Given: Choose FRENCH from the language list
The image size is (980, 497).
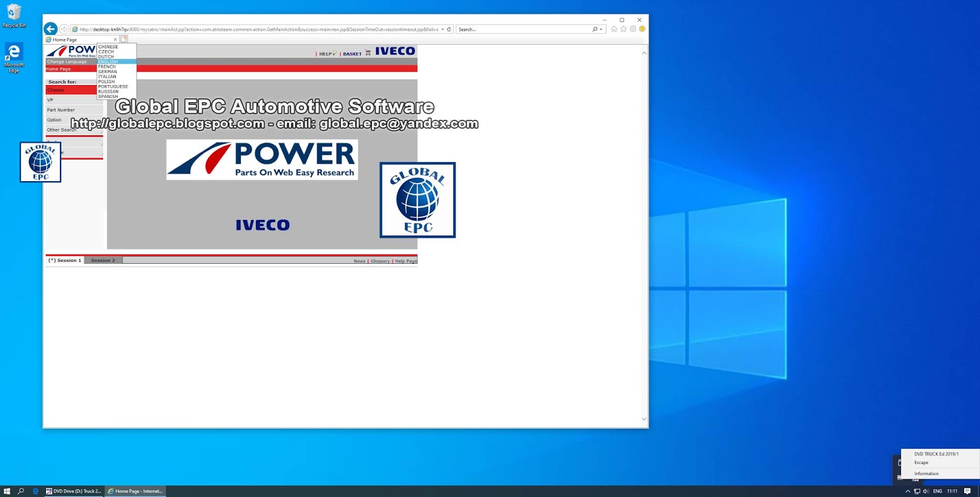Looking at the screenshot, I should coord(116,67).
